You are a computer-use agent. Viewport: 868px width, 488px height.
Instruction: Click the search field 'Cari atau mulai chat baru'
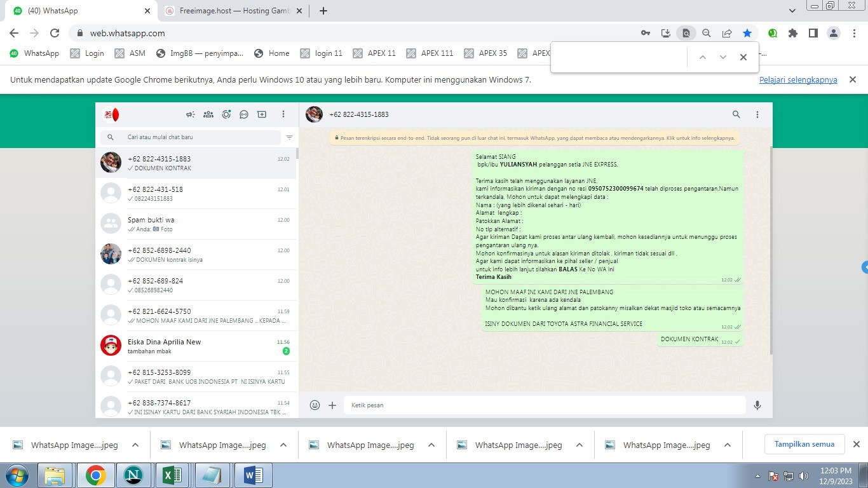[x=191, y=137]
